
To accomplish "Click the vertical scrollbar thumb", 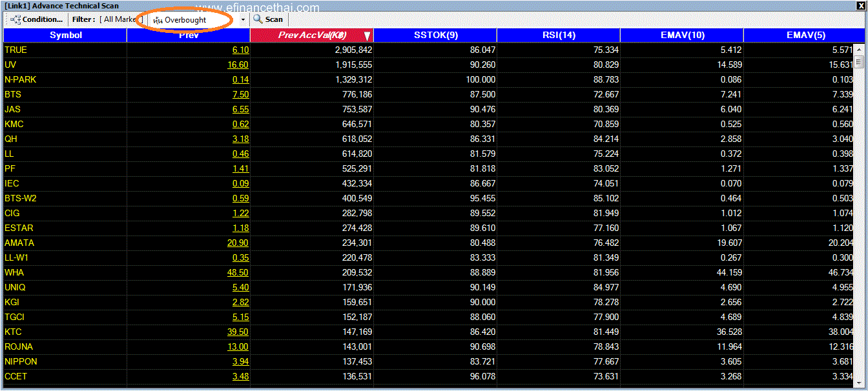I will coord(859,62).
